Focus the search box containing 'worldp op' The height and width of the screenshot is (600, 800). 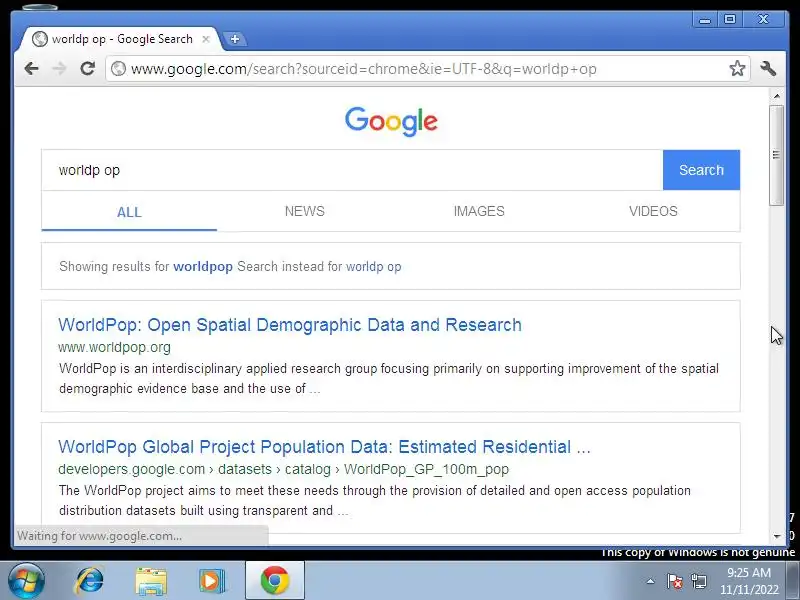(352, 170)
